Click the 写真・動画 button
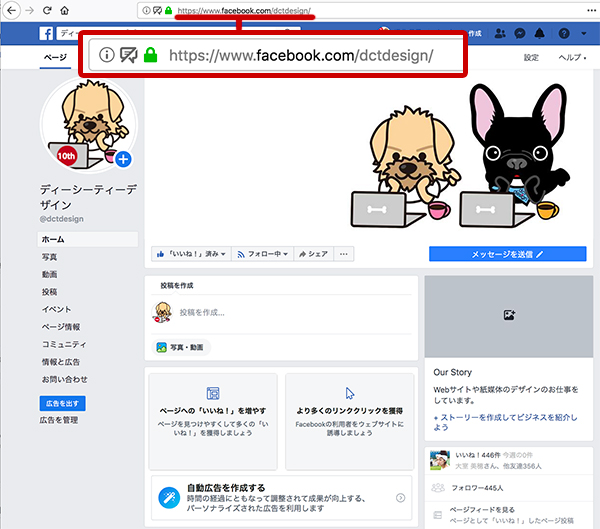600x529 pixels. (181, 348)
